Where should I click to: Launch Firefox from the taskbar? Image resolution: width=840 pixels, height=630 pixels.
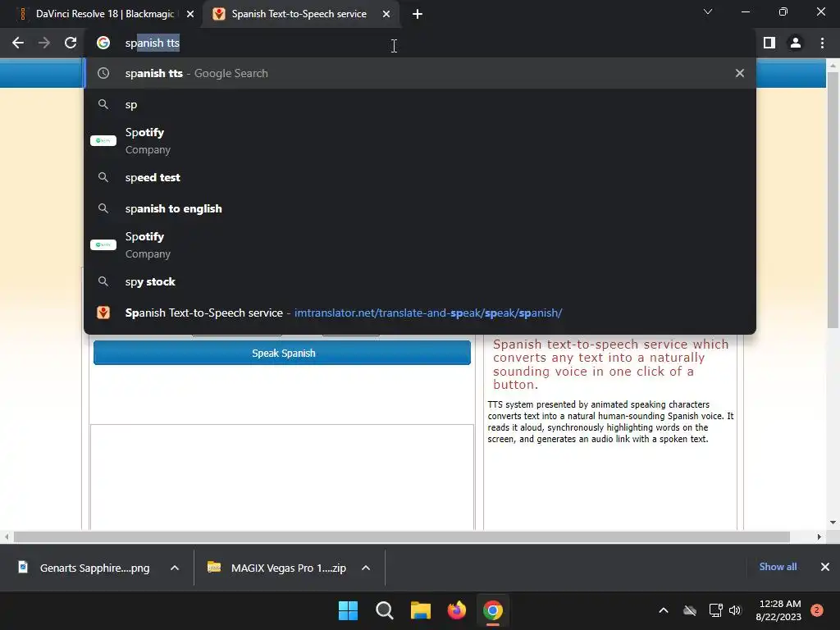click(x=457, y=610)
